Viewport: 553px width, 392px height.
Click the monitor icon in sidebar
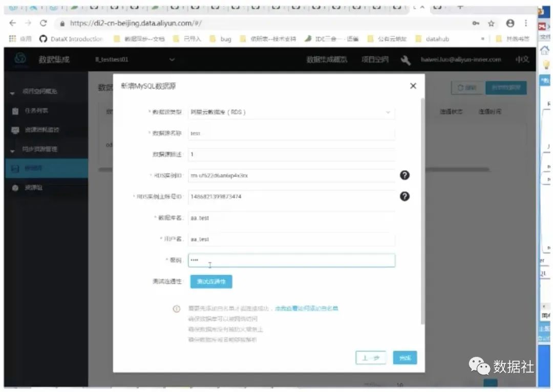coord(15,130)
